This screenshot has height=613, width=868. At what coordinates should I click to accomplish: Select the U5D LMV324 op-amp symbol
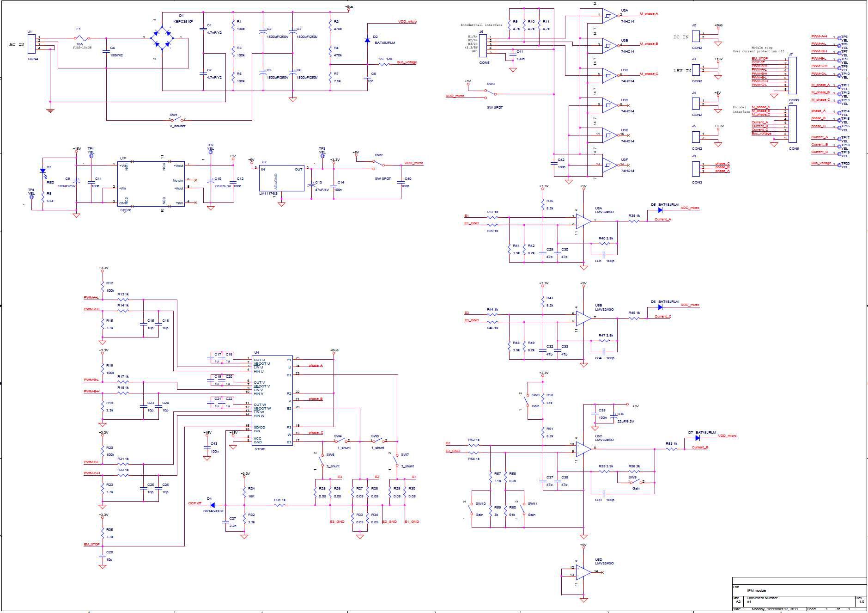[x=583, y=572]
